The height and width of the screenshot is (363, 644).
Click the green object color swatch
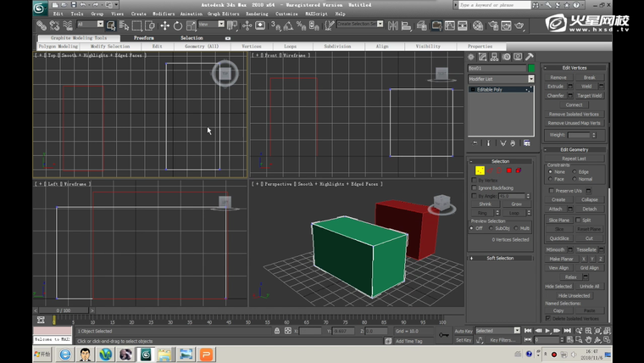click(531, 68)
